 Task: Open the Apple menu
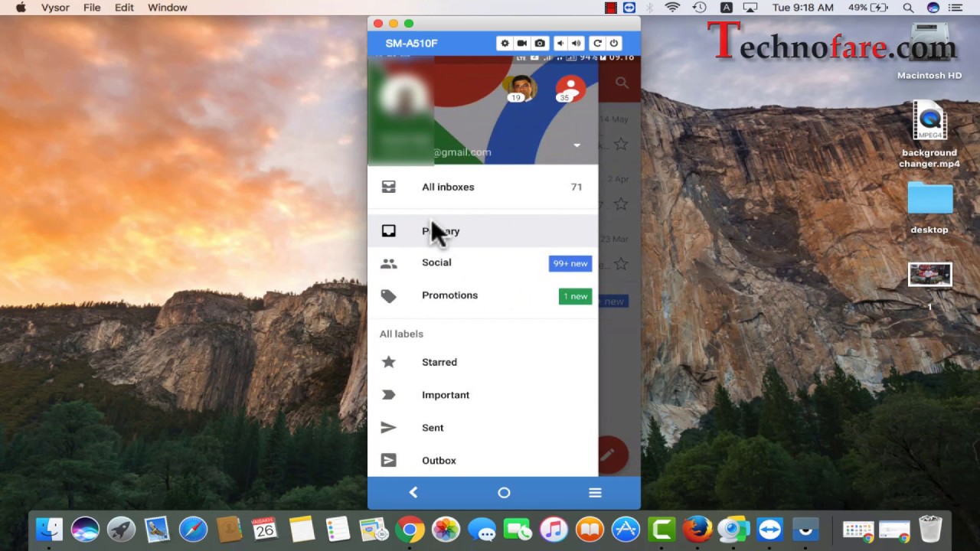[x=21, y=8]
